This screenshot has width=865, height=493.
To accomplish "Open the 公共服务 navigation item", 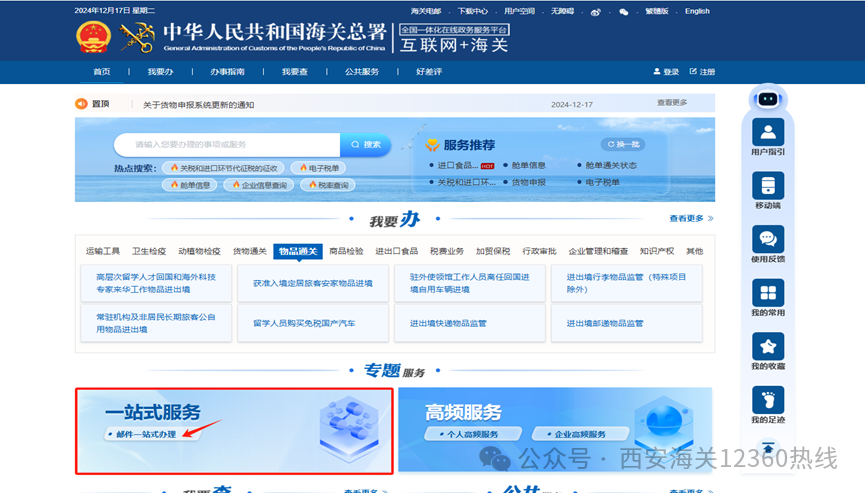I will coord(362,72).
